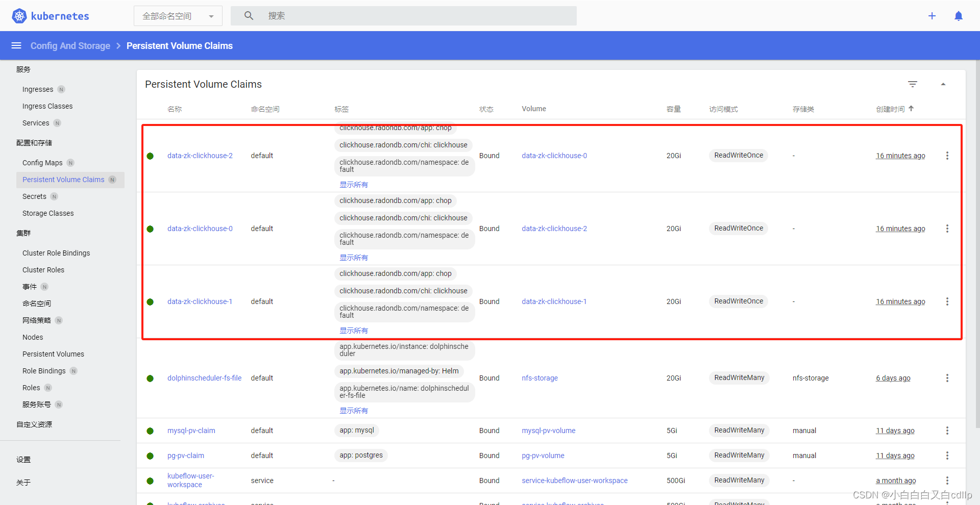The height and width of the screenshot is (505, 980).
Task: Open Nodes in sidebar
Action: pos(33,337)
